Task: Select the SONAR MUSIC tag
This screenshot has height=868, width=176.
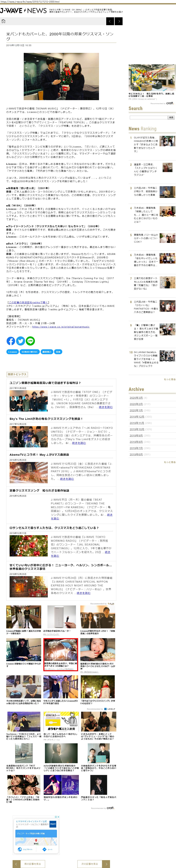Action: [30, 352]
